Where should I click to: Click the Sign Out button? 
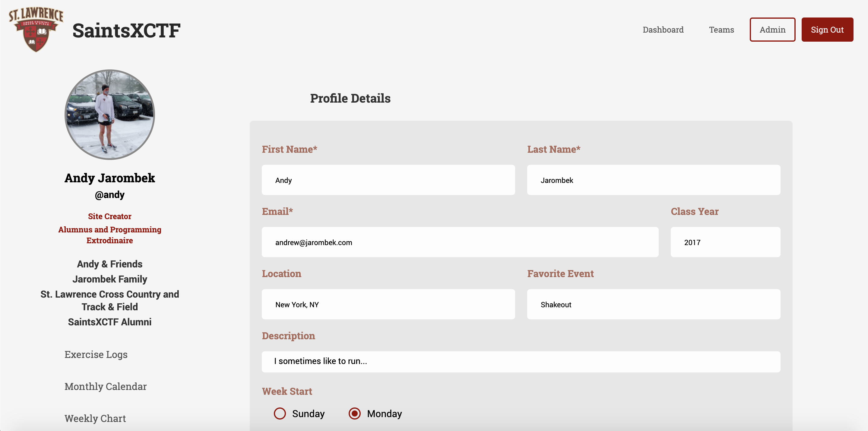pyautogui.click(x=827, y=30)
